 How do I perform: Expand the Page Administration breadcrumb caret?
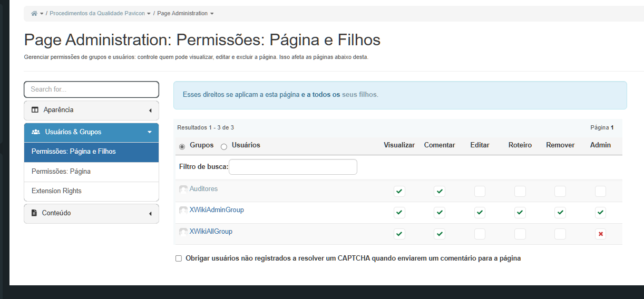click(212, 14)
